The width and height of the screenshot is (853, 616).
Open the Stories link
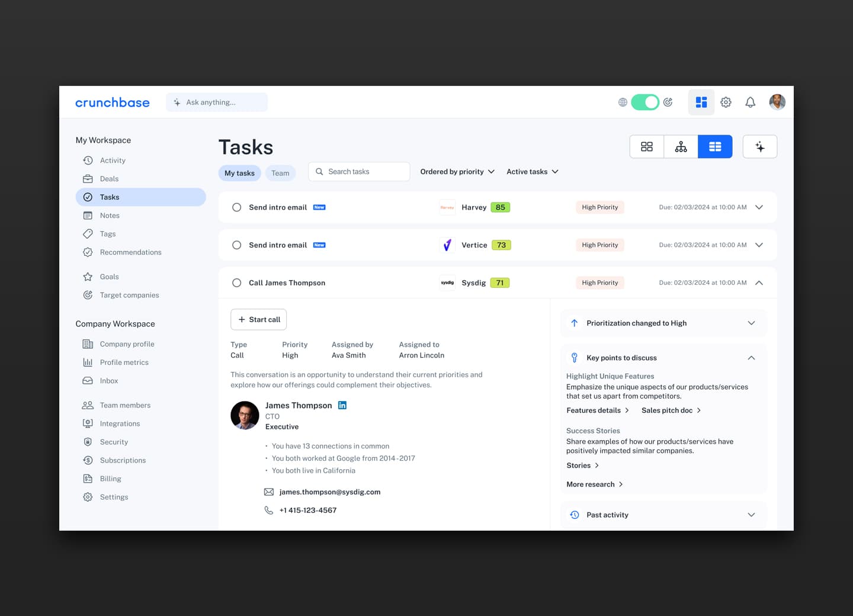[x=583, y=466]
